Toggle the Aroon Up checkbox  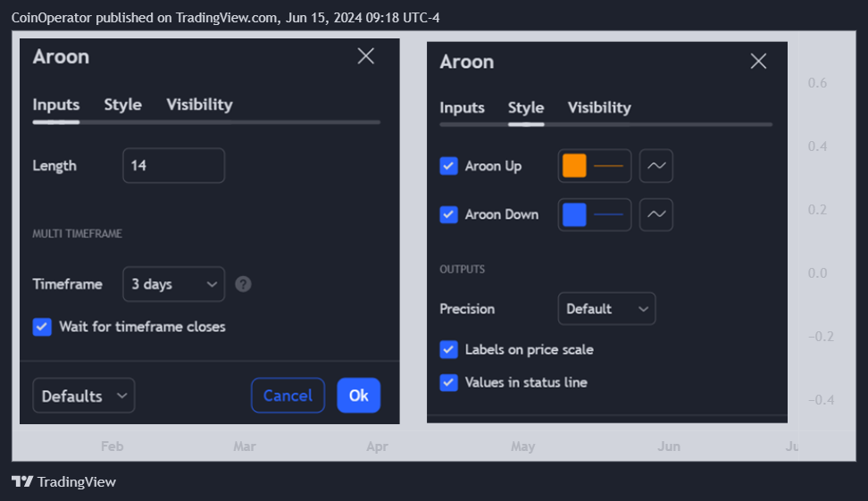(449, 165)
